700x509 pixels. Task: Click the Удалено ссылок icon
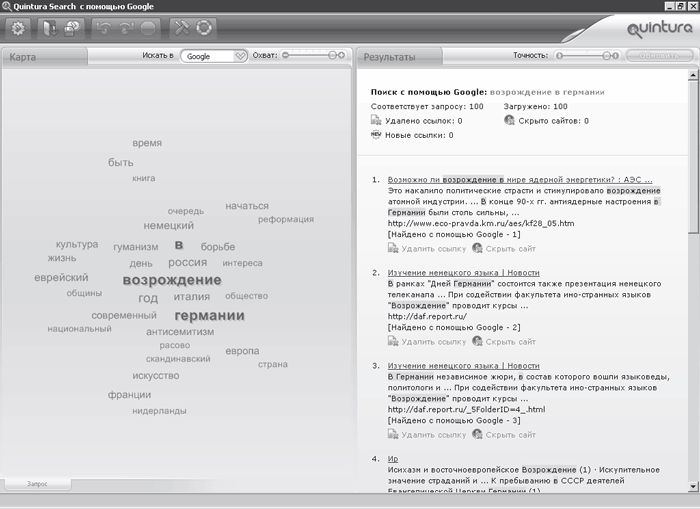pyautogui.click(x=376, y=120)
